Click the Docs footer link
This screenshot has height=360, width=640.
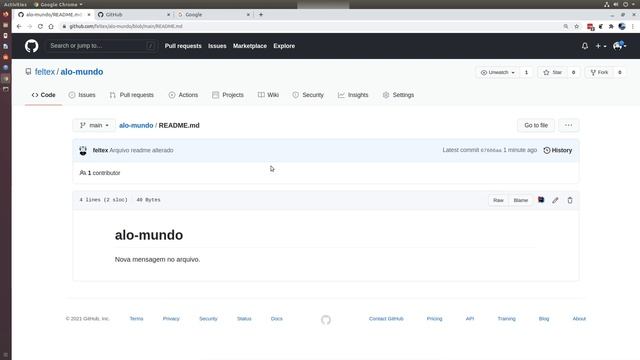277,318
